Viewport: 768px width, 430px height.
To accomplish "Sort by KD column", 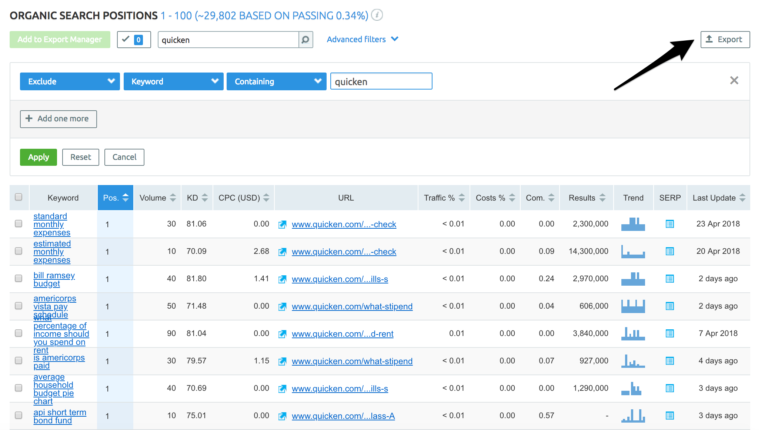I will tap(197, 198).
